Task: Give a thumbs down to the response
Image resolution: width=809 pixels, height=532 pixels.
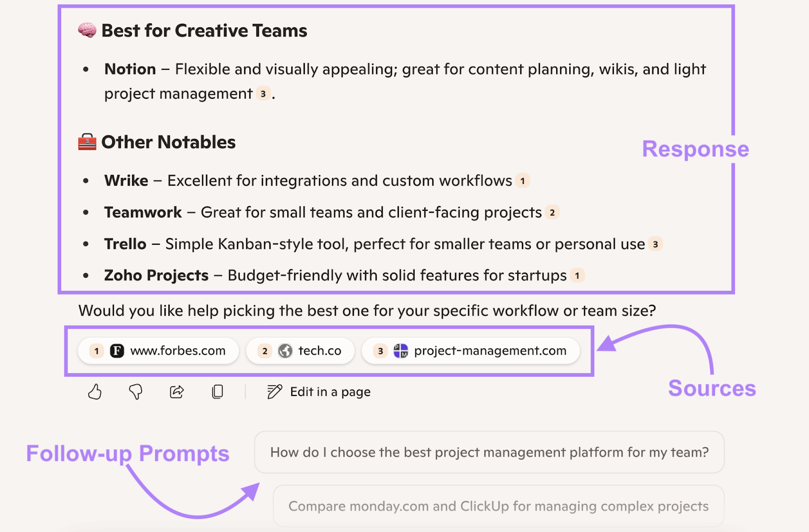Action: tap(136, 391)
